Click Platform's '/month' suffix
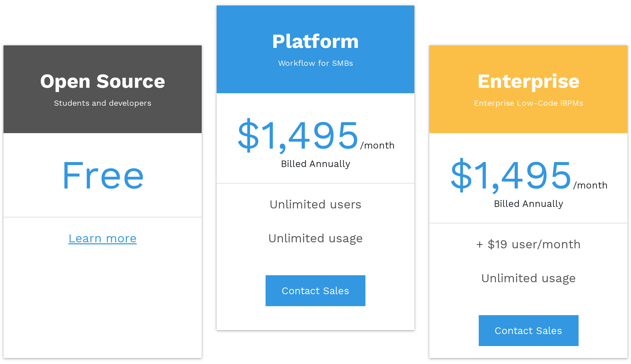 [377, 146]
